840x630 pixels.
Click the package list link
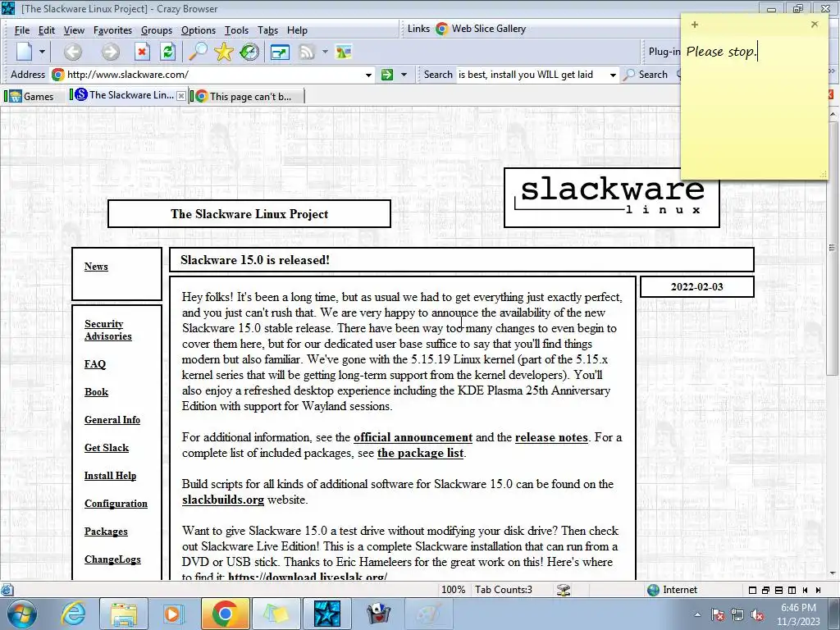pos(420,453)
